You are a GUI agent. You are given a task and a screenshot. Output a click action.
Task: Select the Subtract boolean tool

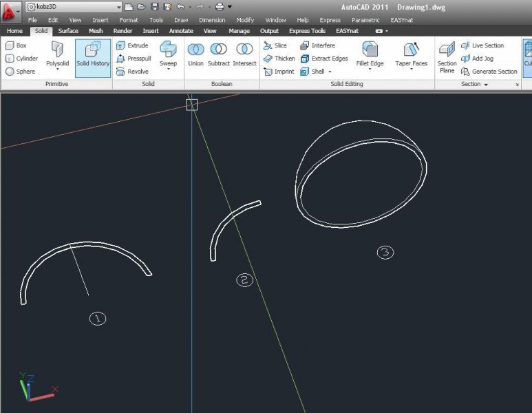coord(219,55)
